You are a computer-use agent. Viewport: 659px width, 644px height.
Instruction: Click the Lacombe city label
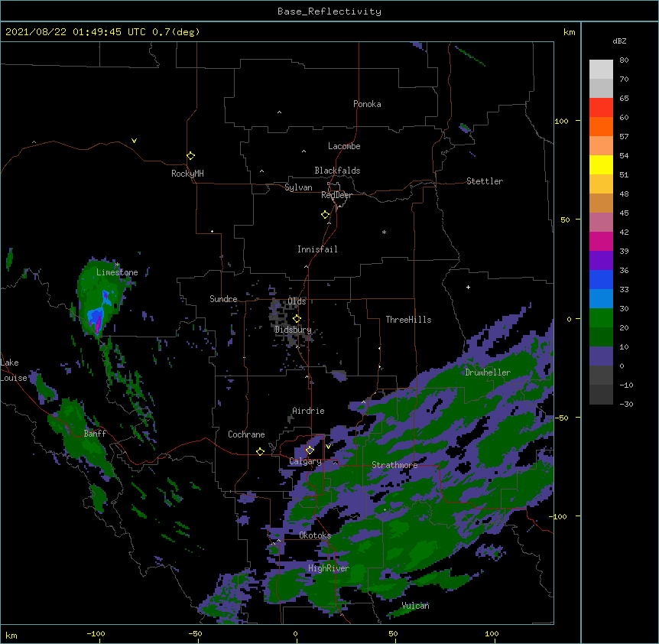pos(344,146)
